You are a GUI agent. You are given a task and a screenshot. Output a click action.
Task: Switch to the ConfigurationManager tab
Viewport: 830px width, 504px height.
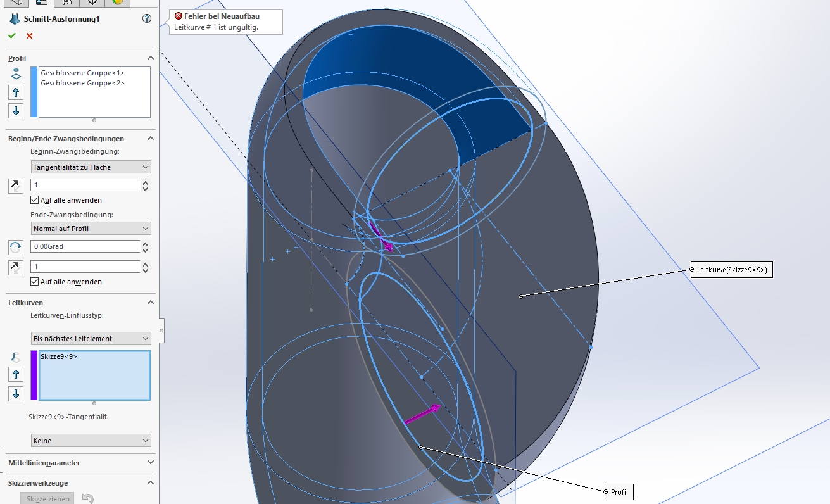(x=66, y=3)
